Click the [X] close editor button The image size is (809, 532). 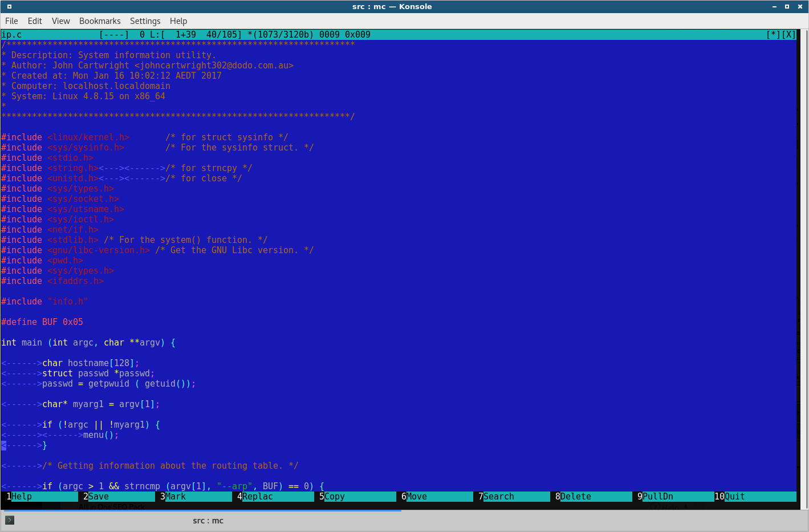click(x=789, y=35)
